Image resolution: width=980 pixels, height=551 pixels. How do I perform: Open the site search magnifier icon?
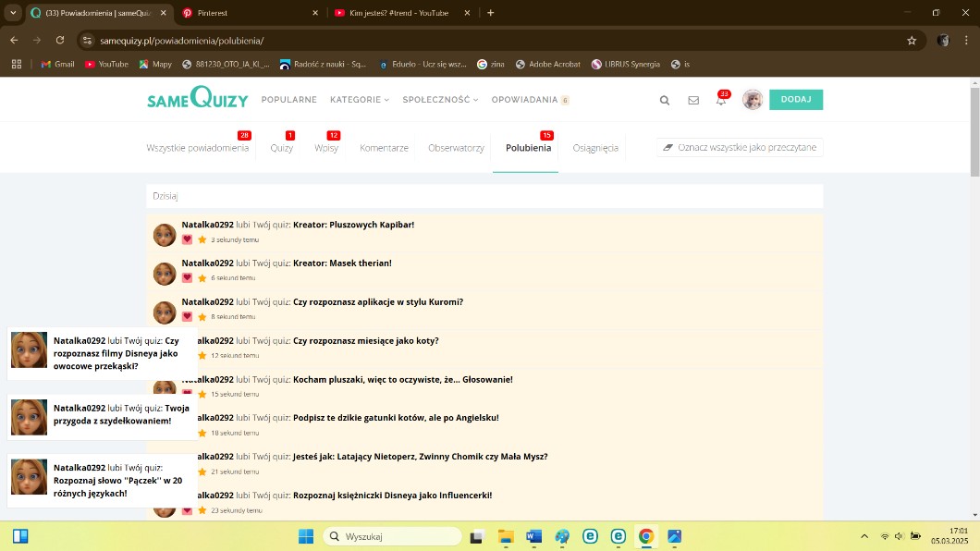pos(664,101)
